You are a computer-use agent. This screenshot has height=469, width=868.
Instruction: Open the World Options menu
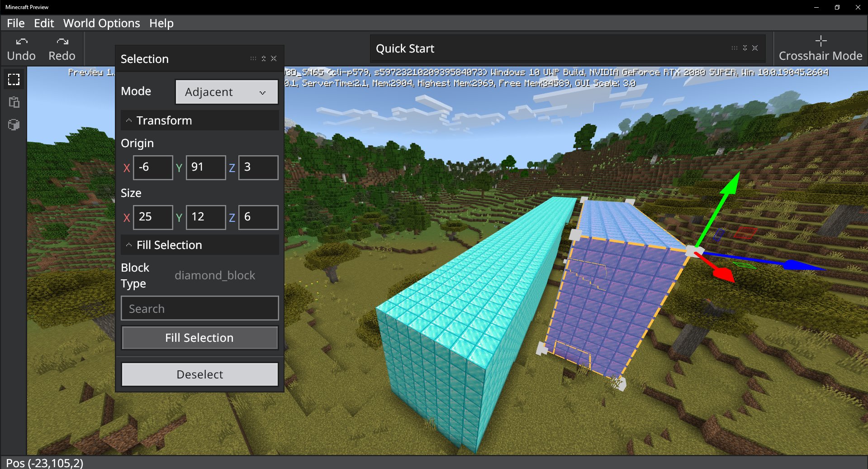tap(101, 23)
